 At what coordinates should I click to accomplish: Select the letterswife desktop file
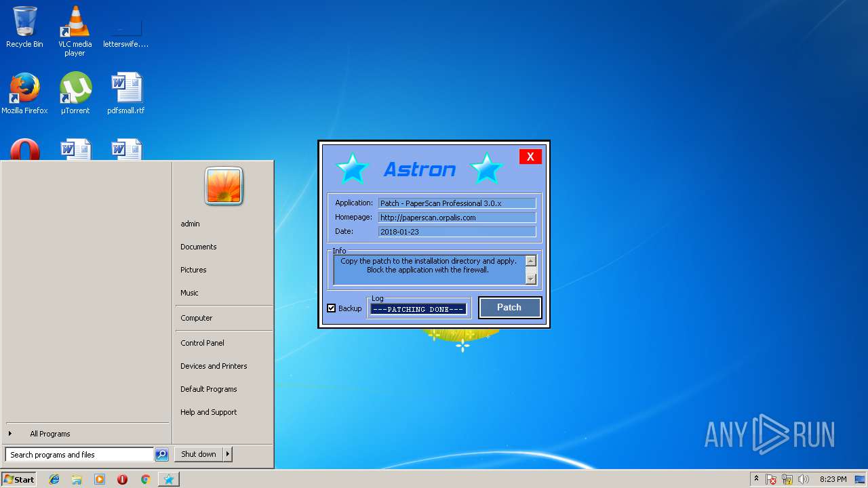tap(125, 31)
